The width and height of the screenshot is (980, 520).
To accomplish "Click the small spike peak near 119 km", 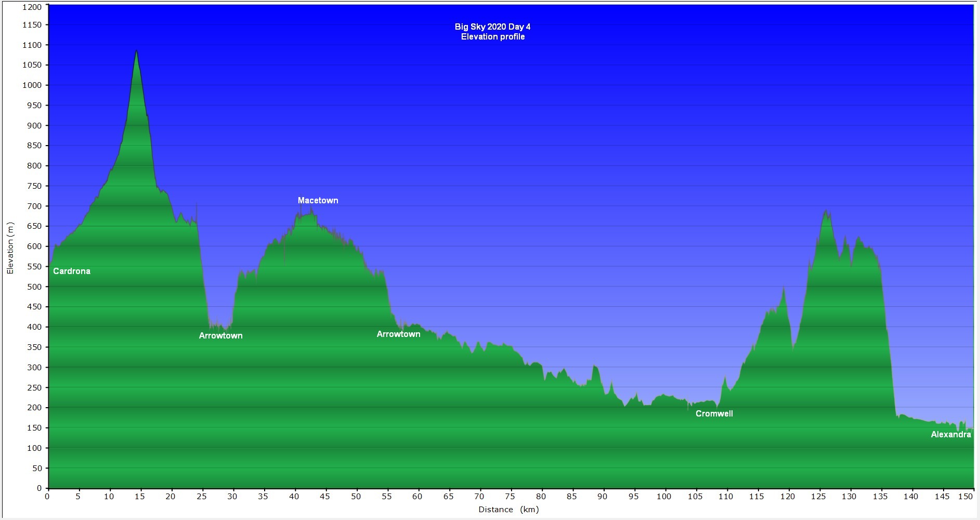I will [783, 287].
